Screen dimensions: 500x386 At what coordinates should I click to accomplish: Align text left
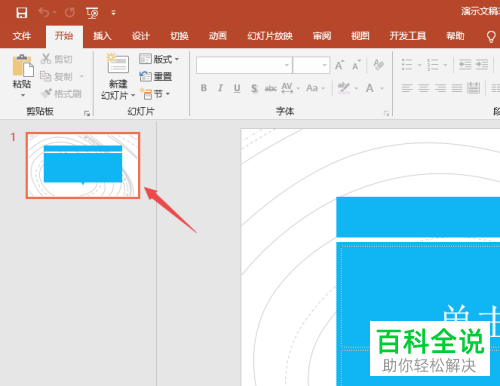pyautogui.click(x=407, y=88)
